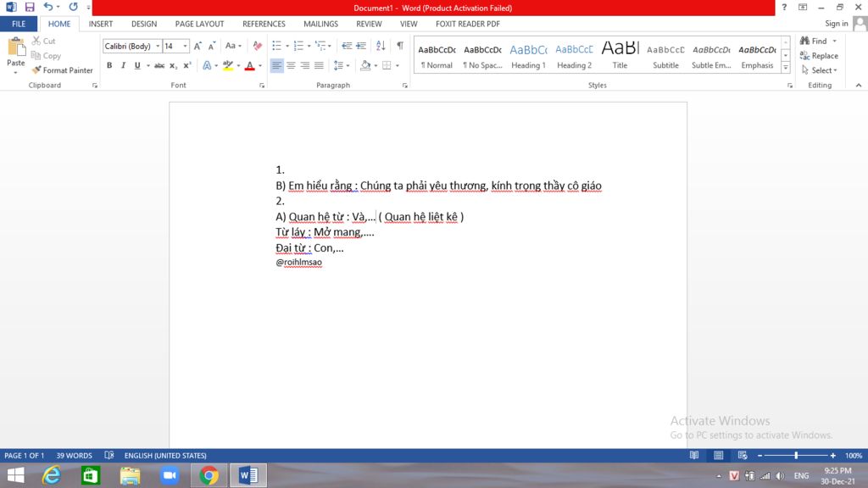Click 39 WORDS count in status bar
The height and width of the screenshot is (488, 868).
click(x=75, y=455)
